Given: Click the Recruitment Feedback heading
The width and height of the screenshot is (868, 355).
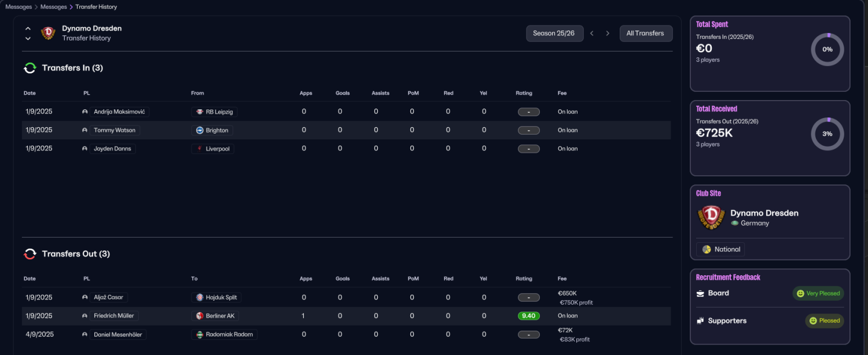Looking at the screenshot, I should (728, 277).
